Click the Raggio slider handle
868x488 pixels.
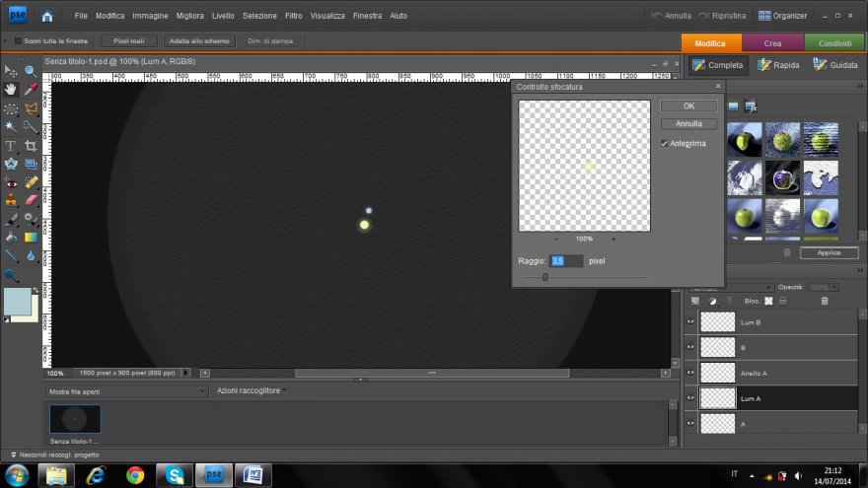[544, 277]
